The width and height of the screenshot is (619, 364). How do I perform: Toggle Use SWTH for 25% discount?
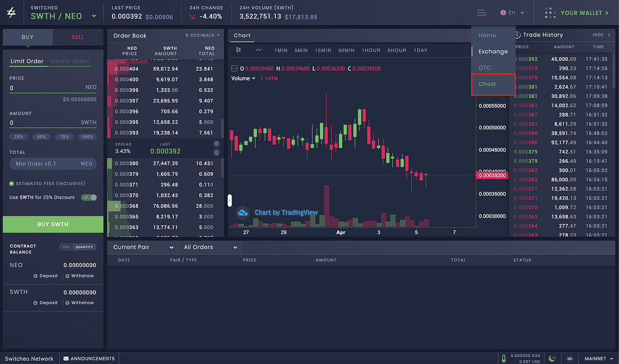(89, 197)
